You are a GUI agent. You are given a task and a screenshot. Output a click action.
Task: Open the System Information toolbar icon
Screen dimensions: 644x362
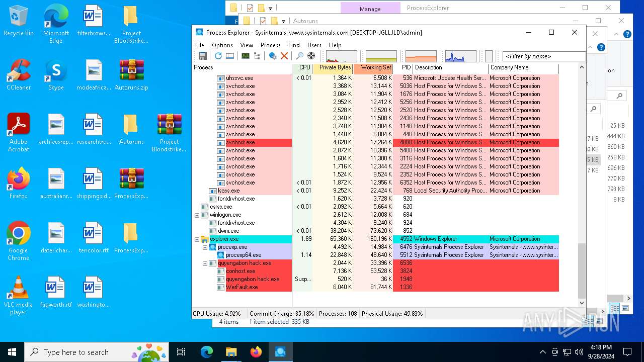pyautogui.click(x=246, y=56)
